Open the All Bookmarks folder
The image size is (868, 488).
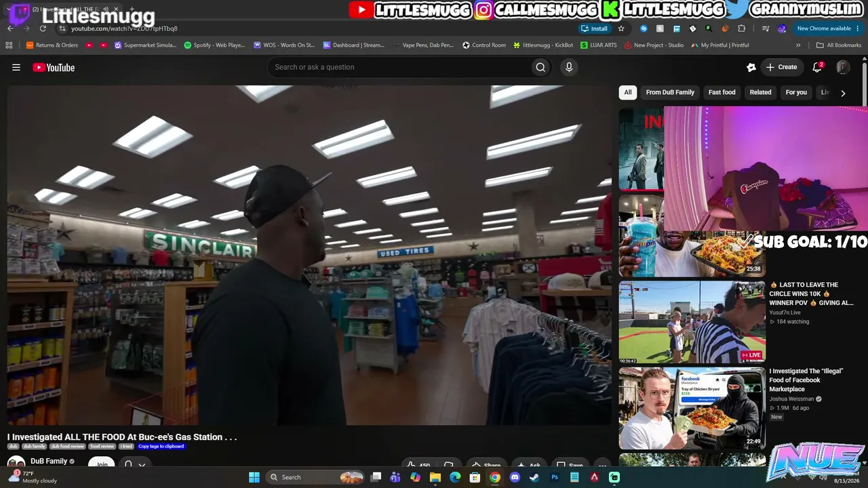click(x=839, y=45)
